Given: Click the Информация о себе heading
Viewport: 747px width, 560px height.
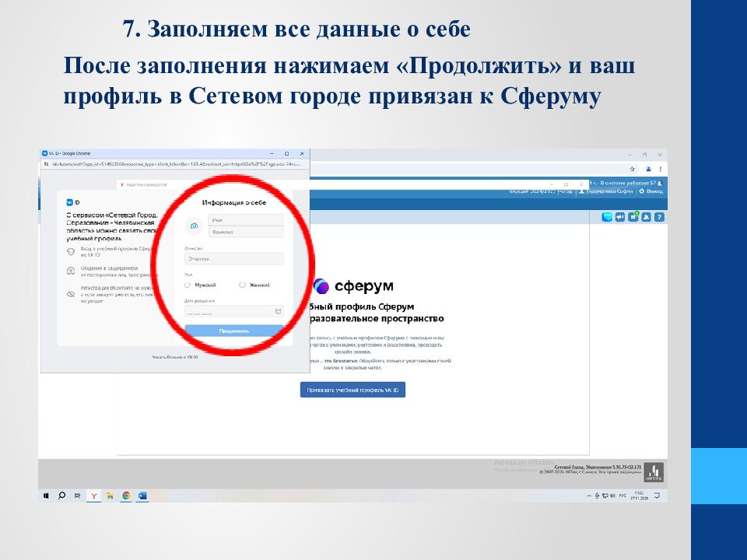Looking at the screenshot, I should point(234,202).
